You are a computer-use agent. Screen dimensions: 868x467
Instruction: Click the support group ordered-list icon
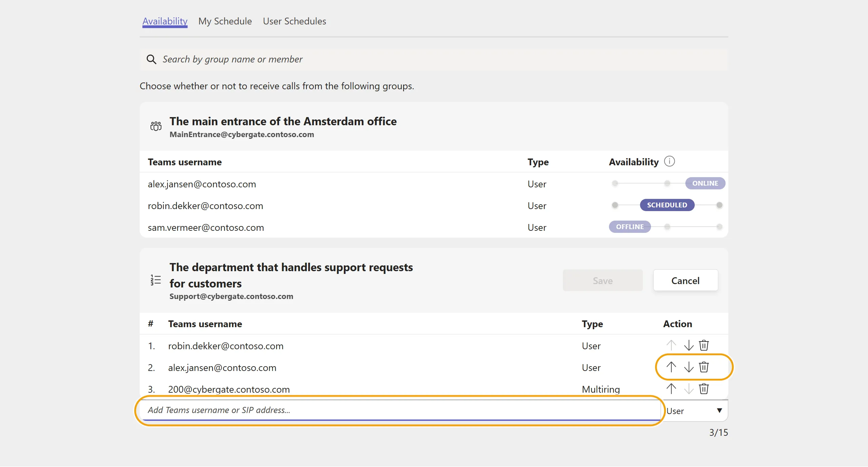(156, 280)
